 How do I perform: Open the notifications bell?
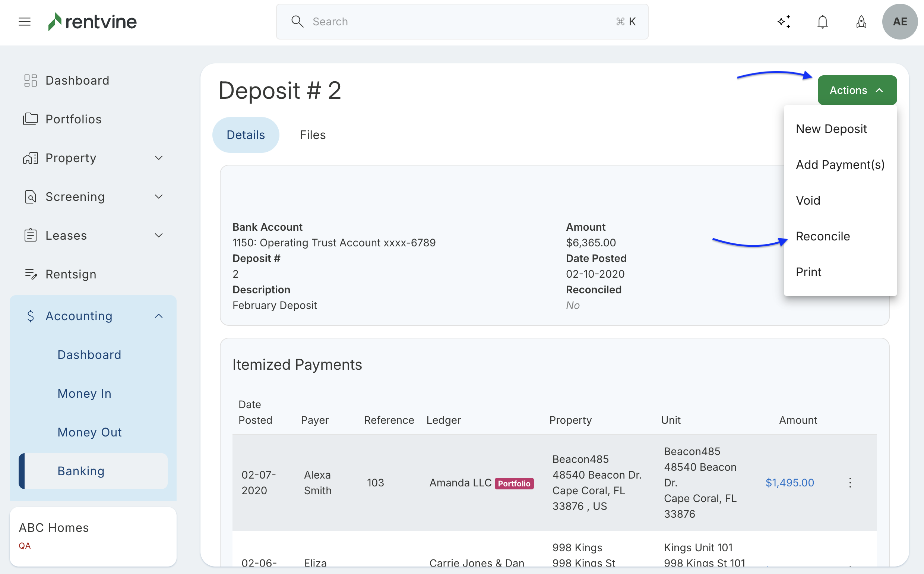pos(822,22)
